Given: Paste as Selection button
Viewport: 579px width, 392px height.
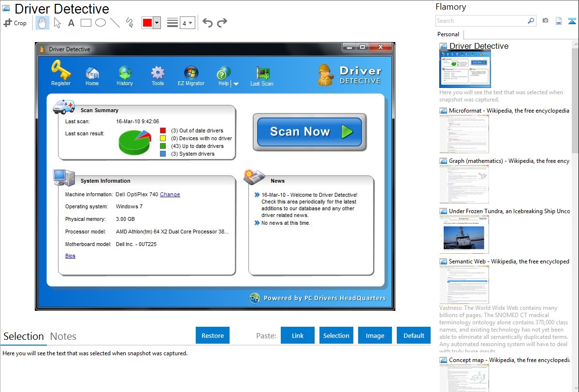Looking at the screenshot, I should coord(336,335).
